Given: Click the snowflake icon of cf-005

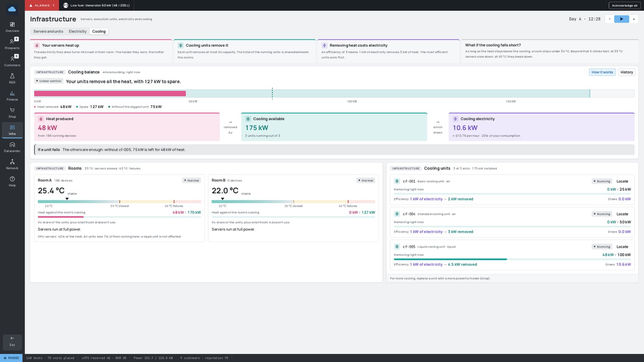Looking at the screenshot, I should [397, 247].
